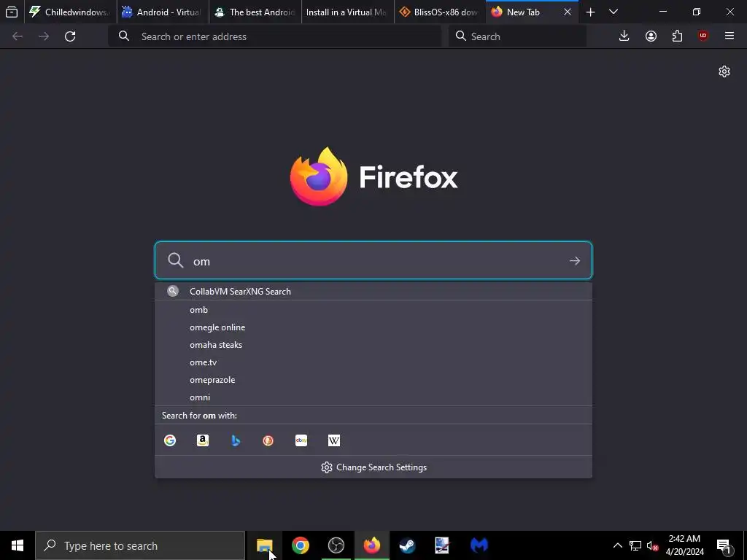Switch to Install in a Virtual Machine tab
The image size is (747, 560).
pyautogui.click(x=347, y=12)
